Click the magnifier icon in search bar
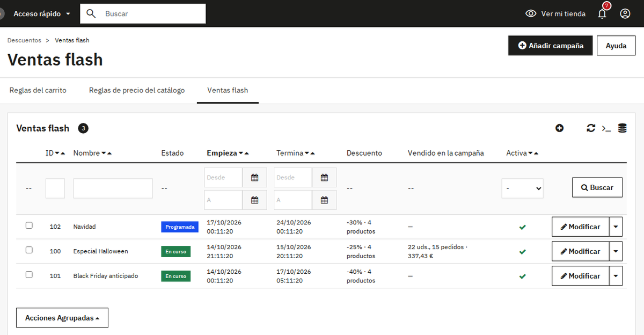This screenshot has width=644, height=335. pos(91,13)
